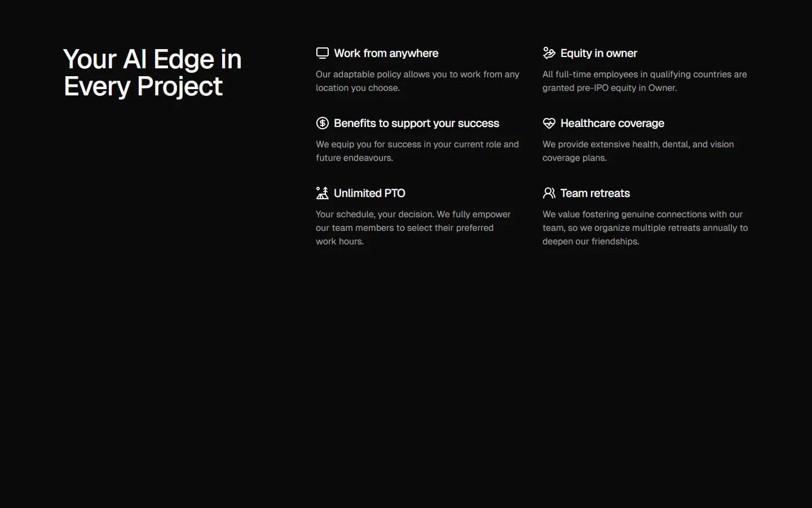Select the "Unlimited PTO" heading text
812x508 pixels.
[x=369, y=193]
